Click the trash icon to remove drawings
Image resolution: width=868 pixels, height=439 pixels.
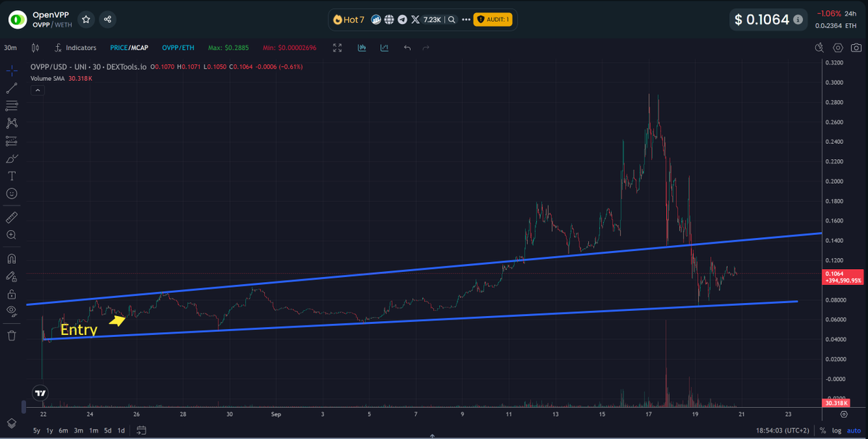pos(12,334)
